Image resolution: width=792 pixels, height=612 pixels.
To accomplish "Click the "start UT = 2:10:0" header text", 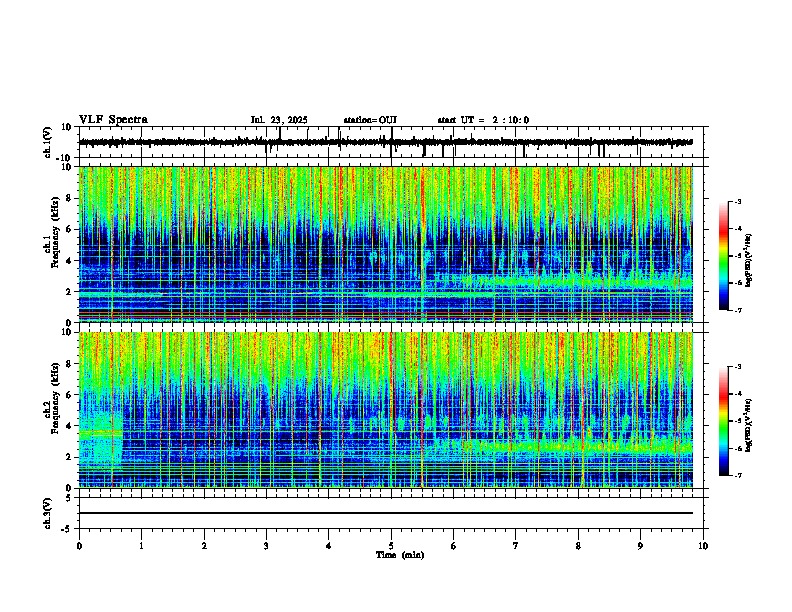I will (483, 120).
